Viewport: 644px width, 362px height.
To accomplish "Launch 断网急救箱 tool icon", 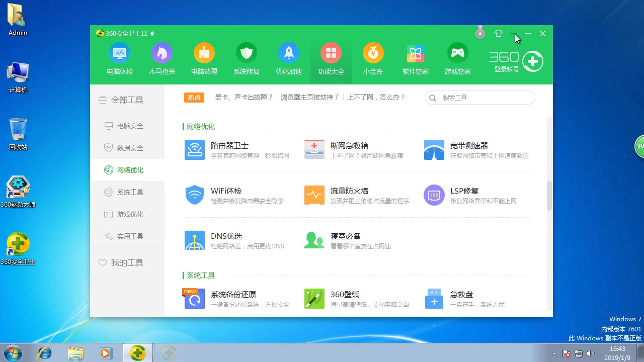I will tap(314, 150).
